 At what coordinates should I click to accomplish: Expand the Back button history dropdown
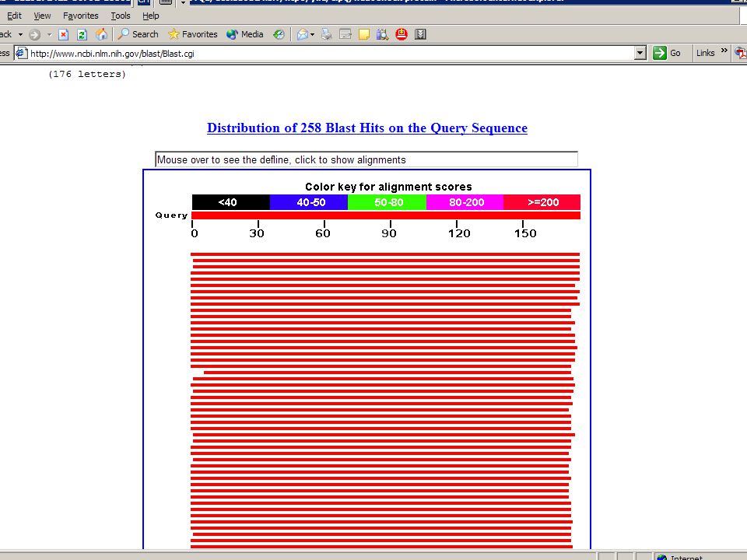20,34
